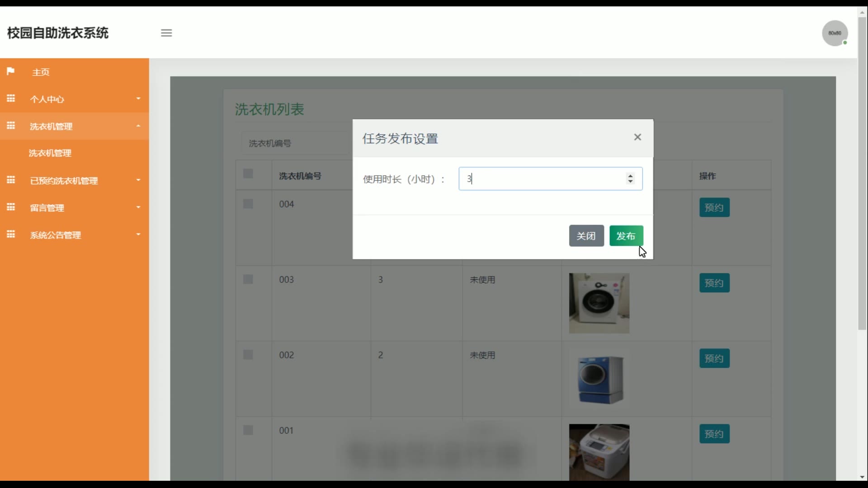Screen dimensions: 868x488
Task: Click the hamburger menu toggle icon
Action: (166, 33)
